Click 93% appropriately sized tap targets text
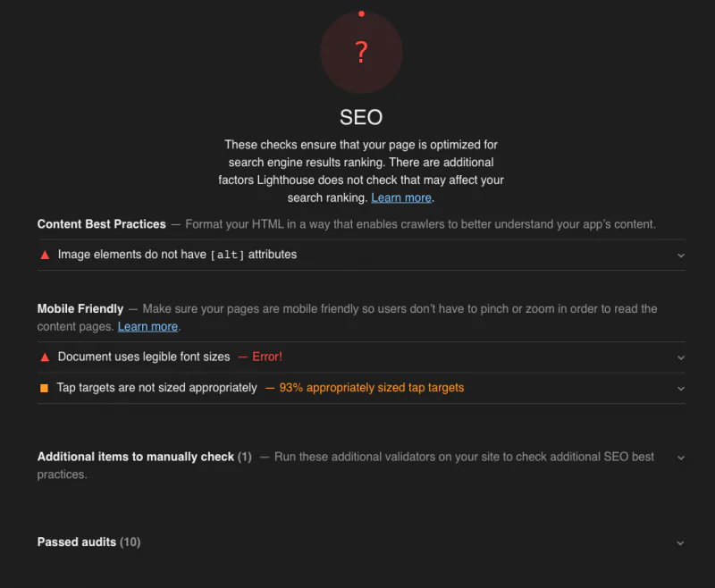The width and height of the screenshot is (715, 588). [x=371, y=388]
